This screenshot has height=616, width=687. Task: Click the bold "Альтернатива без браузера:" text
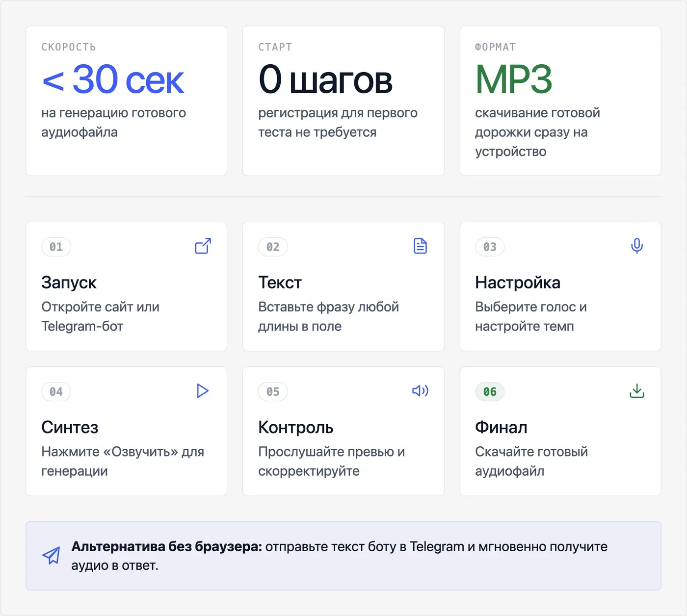[167, 546]
